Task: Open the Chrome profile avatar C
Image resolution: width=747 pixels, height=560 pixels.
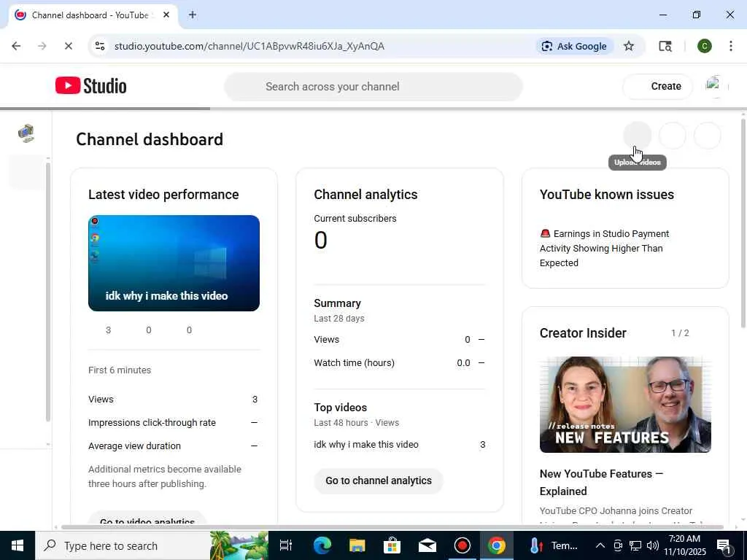Action: pos(705,46)
